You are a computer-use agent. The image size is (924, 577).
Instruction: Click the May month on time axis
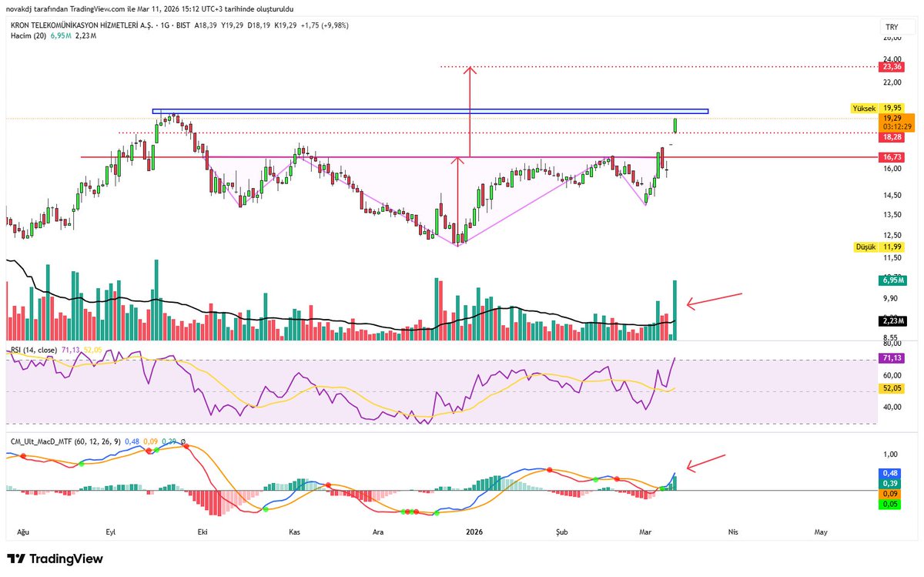822,532
